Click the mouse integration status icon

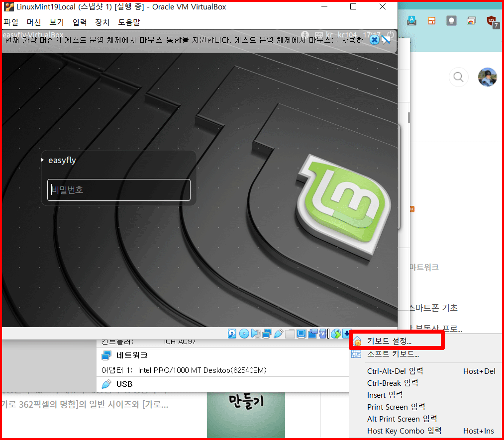pos(336,334)
